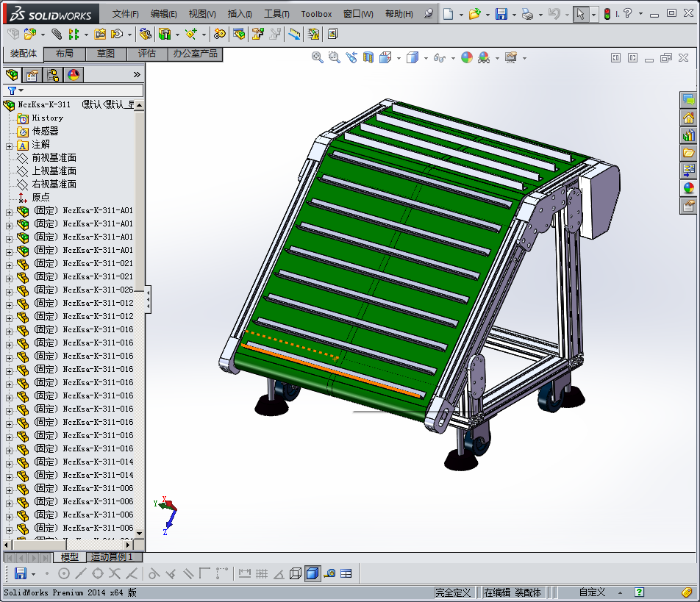Expand hidden manager tabs with double chevron
This screenshot has width=700, height=602.
click(x=137, y=74)
